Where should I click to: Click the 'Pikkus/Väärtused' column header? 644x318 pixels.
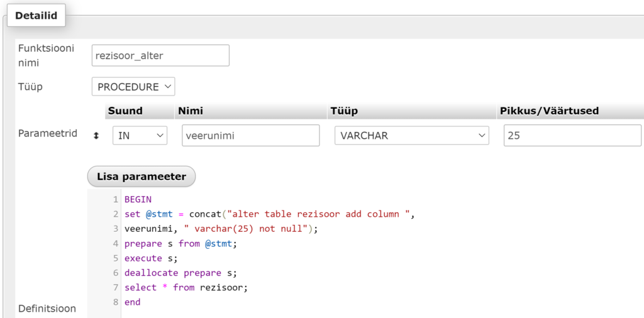(x=549, y=111)
